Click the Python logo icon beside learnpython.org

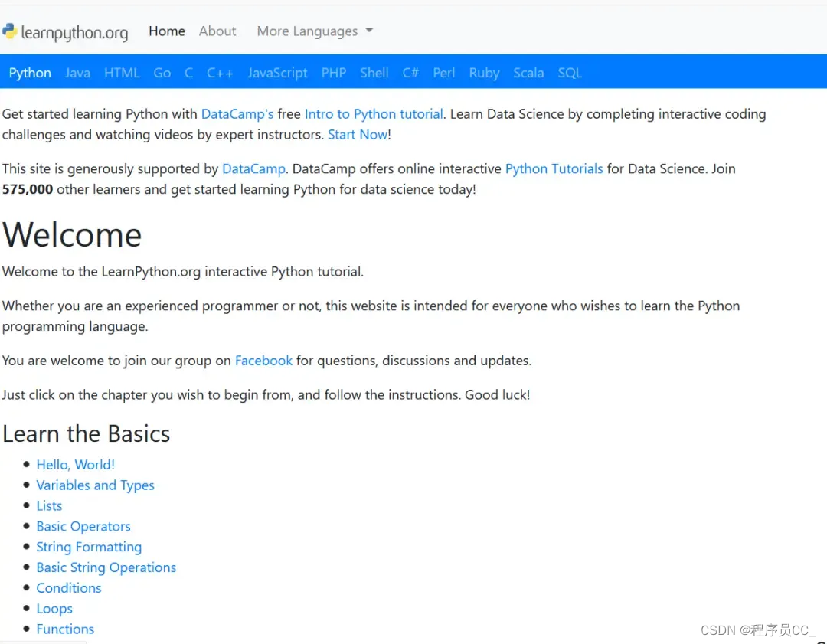point(9,31)
